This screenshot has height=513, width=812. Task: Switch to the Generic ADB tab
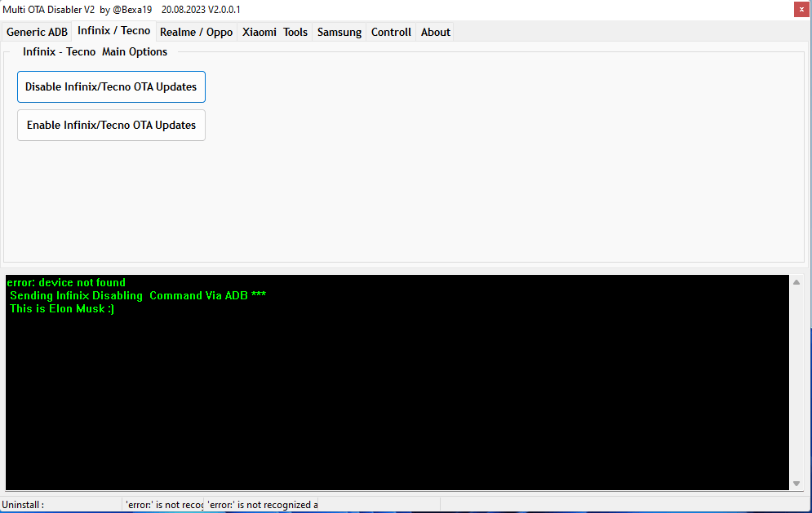click(x=36, y=32)
